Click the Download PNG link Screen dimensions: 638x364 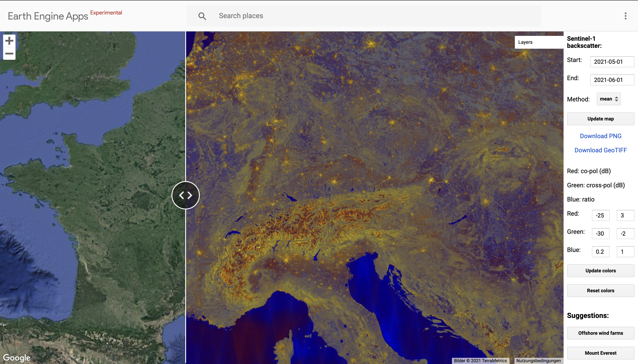(600, 136)
